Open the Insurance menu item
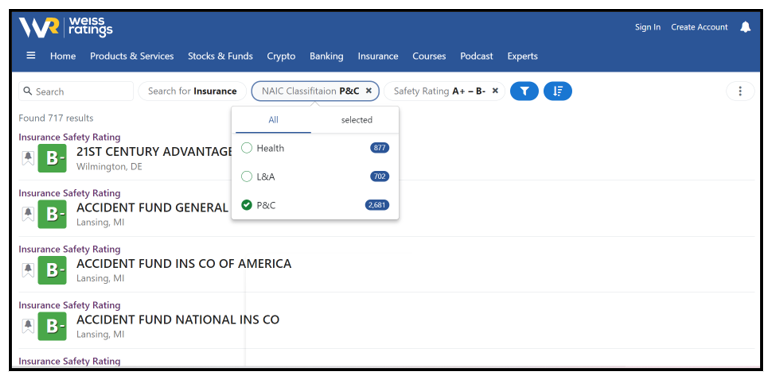This screenshot has width=771, height=378. [378, 56]
